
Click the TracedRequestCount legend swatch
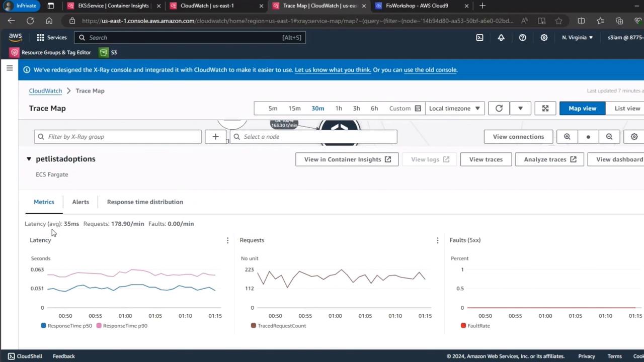coord(253,326)
